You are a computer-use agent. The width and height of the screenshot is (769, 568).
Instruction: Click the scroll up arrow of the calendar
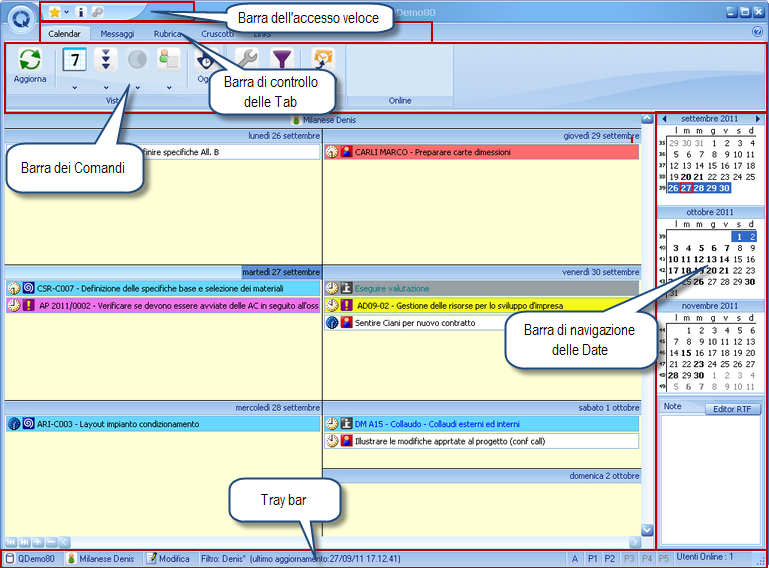click(647, 119)
